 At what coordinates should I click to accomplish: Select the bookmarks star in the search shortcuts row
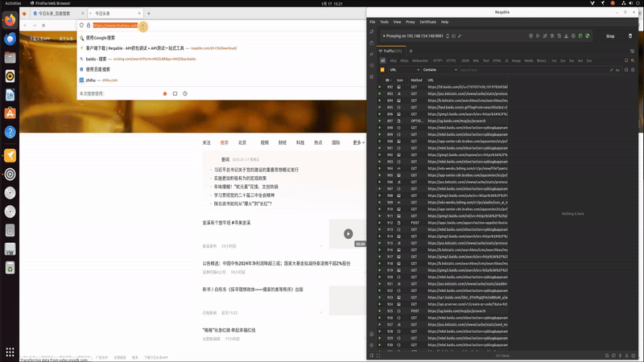point(165,93)
